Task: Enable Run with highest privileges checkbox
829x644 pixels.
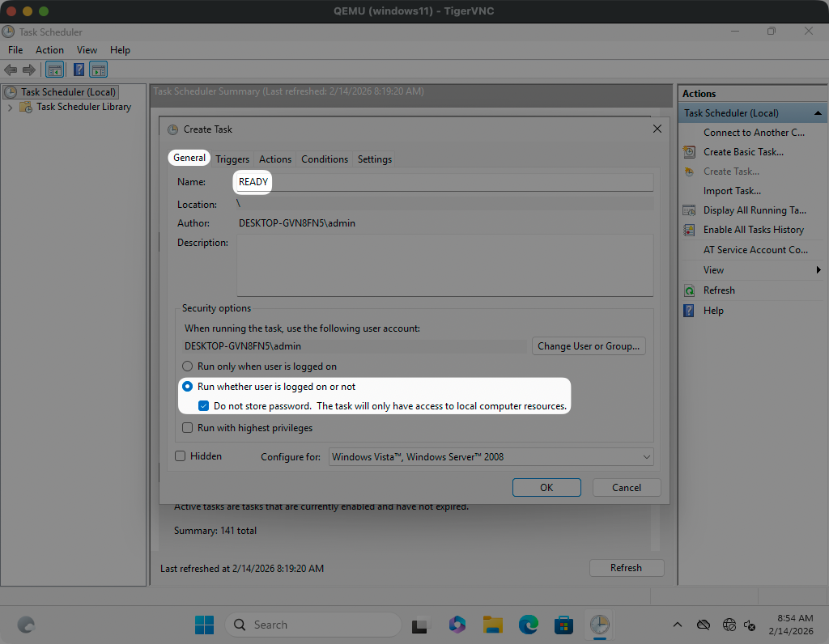Action: (x=188, y=428)
